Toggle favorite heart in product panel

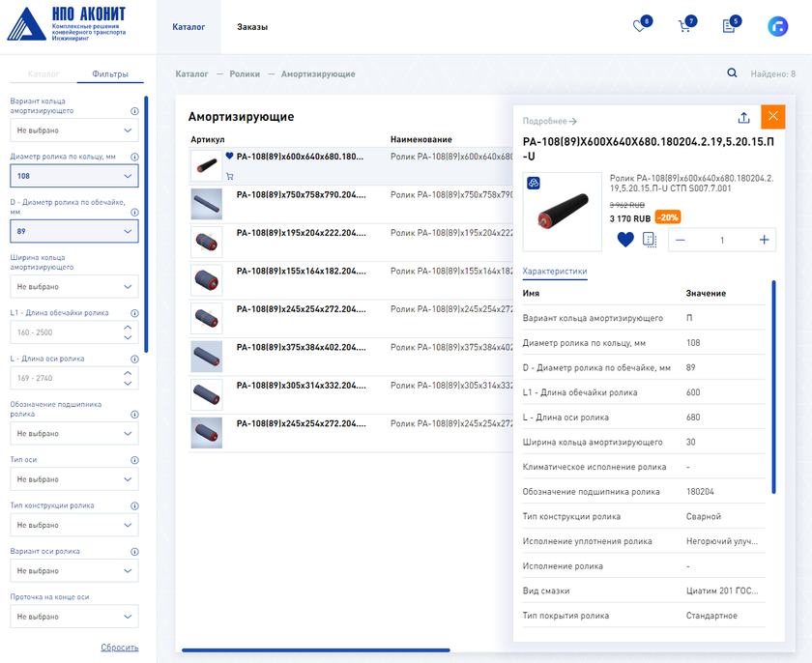tap(625, 240)
